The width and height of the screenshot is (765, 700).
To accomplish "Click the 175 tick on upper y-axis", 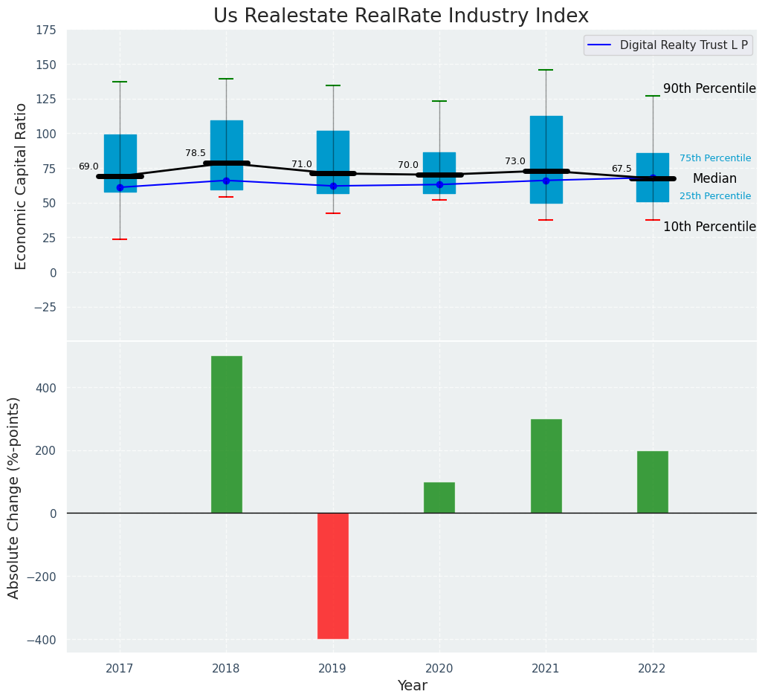I will point(47,30).
